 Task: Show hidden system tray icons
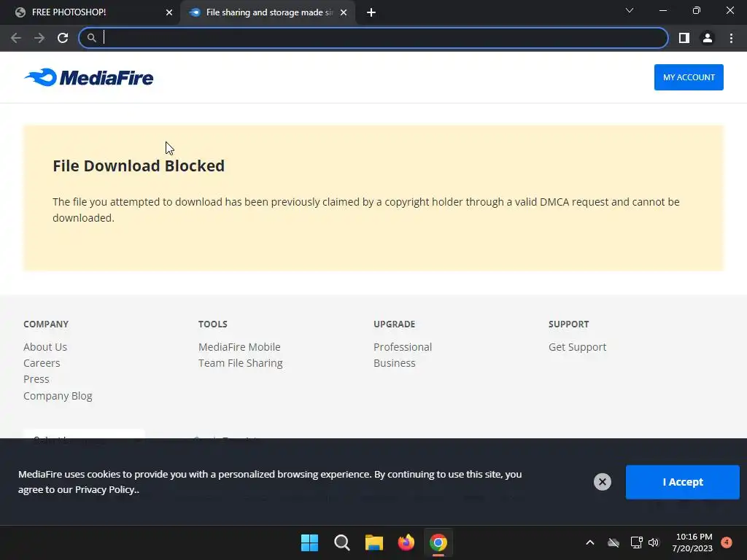tap(589, 542)
